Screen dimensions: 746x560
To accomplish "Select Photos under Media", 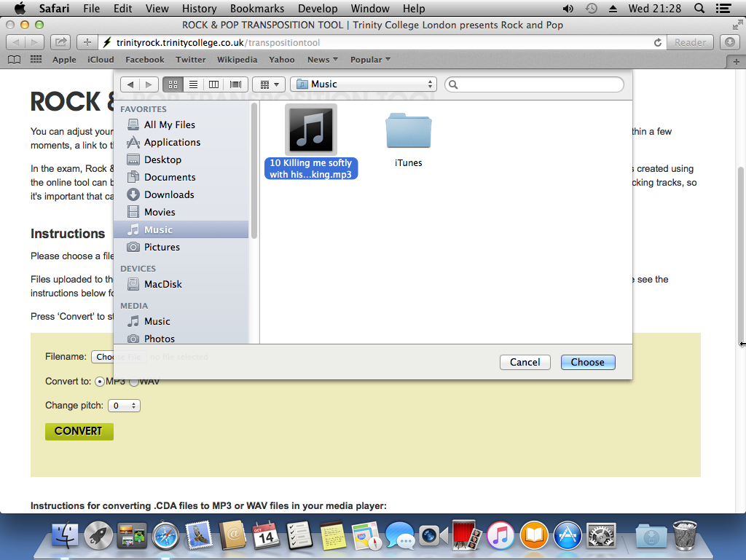I will point(181,339).
